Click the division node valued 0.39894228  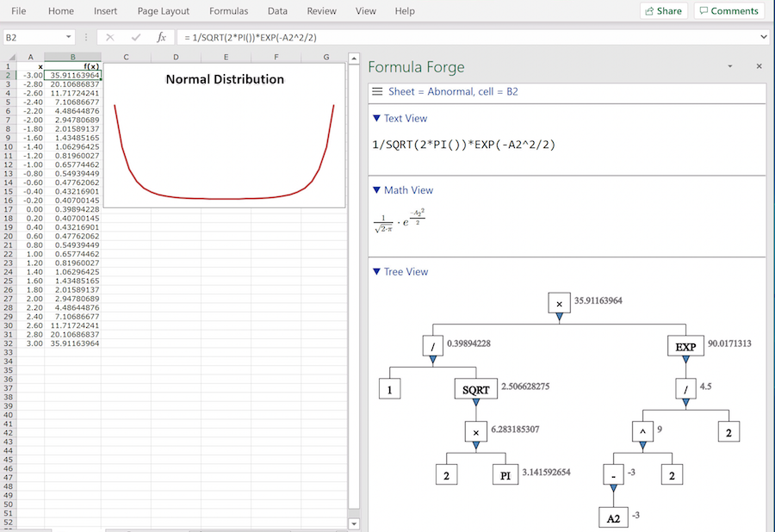(432, 346)
